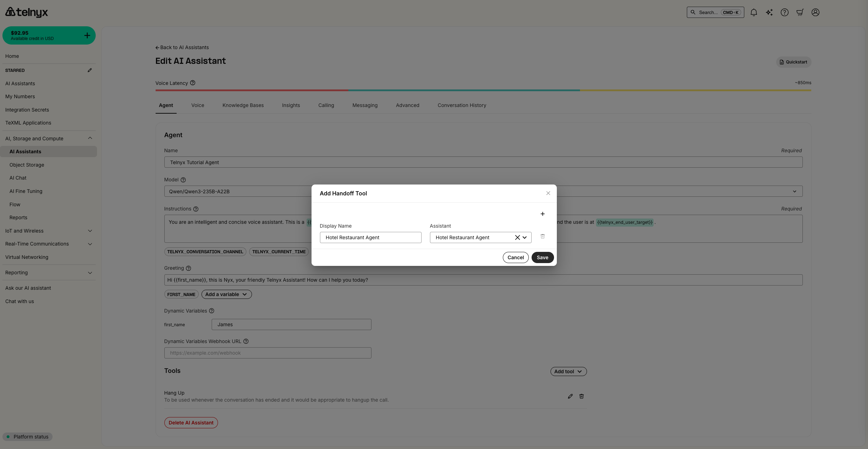Open the notifications bell icon
868x449 pixels.
pos(754,12)
